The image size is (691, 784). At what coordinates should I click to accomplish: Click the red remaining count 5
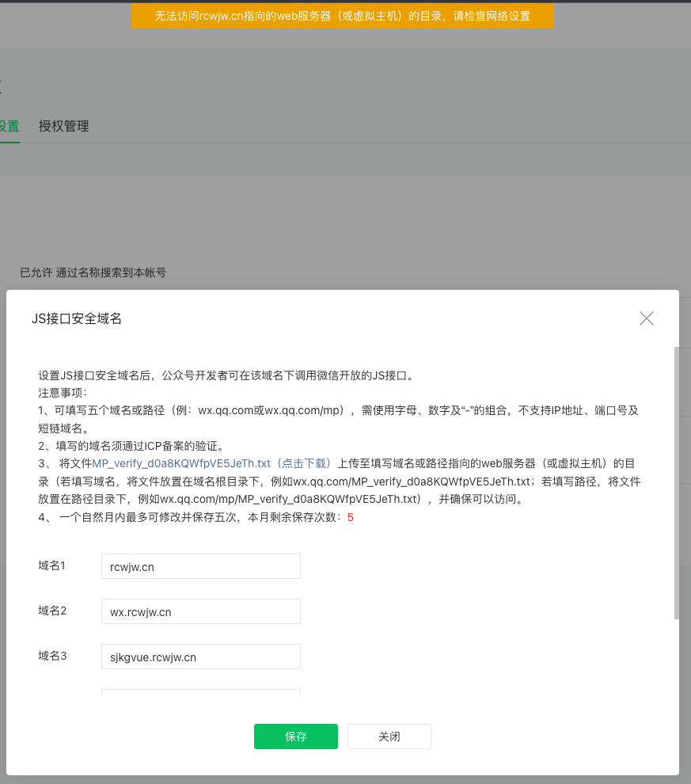(x=350, y=517)
